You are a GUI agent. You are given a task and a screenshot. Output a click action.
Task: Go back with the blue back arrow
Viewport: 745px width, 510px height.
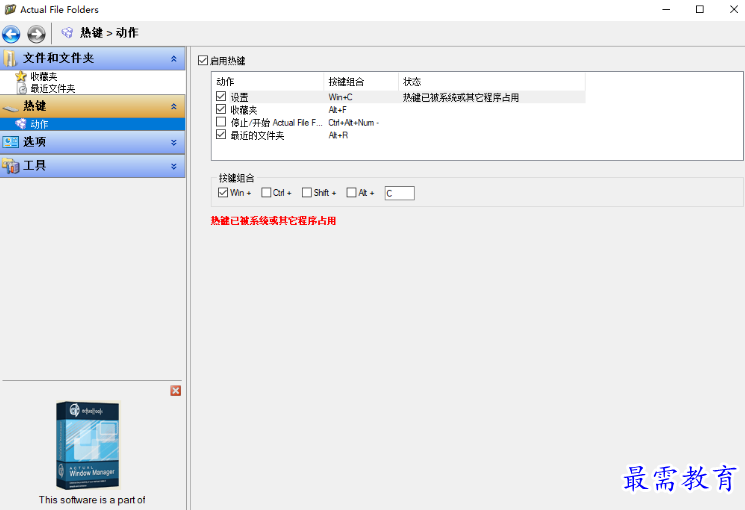click(x=11, y=34)
